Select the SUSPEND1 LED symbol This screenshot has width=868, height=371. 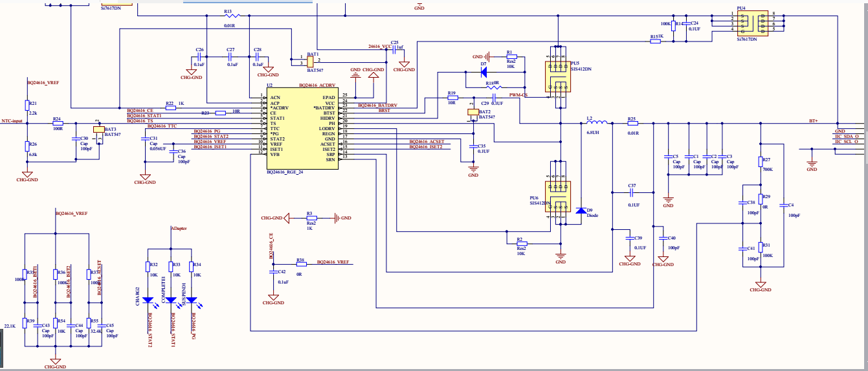(x=192, y=300)
